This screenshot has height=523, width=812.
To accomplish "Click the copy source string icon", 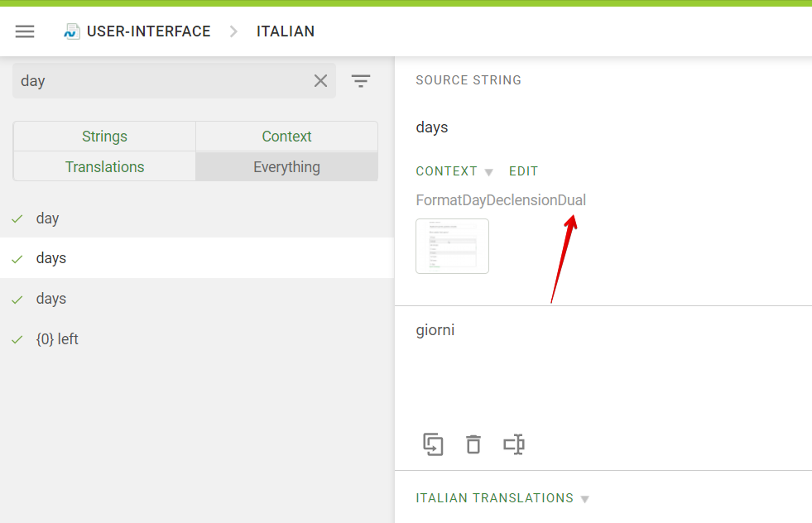I will click(x=433, y=444).
